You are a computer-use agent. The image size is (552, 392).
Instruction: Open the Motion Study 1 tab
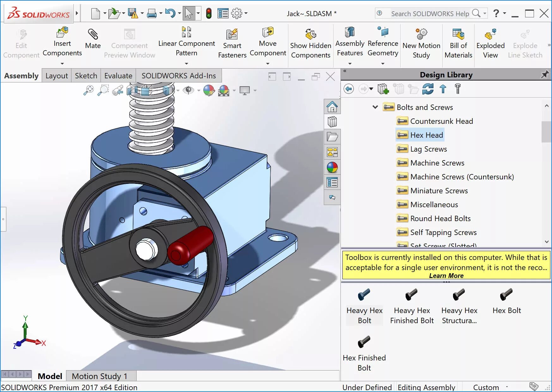(x=100, y=376)
